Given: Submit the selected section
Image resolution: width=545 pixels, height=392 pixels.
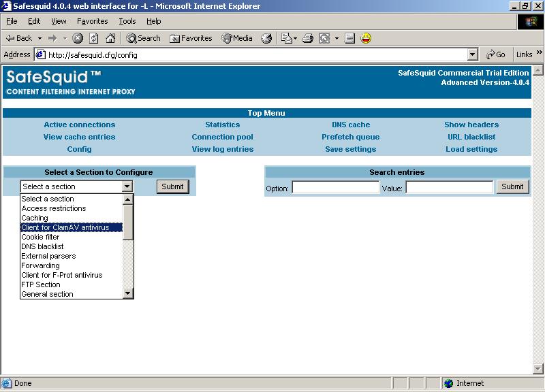Looking at the screenshot, I should point(173,186).
